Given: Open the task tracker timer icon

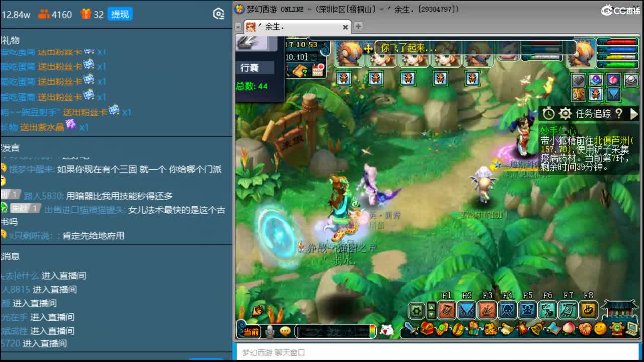Looking at the screenshot, I should click(x=548, y=113).
